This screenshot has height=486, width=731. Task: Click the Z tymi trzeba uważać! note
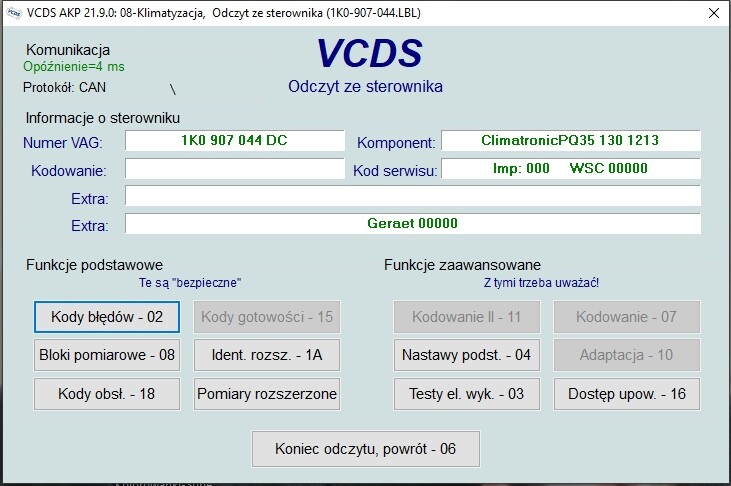pyautogui.click(x=541, y=283)
